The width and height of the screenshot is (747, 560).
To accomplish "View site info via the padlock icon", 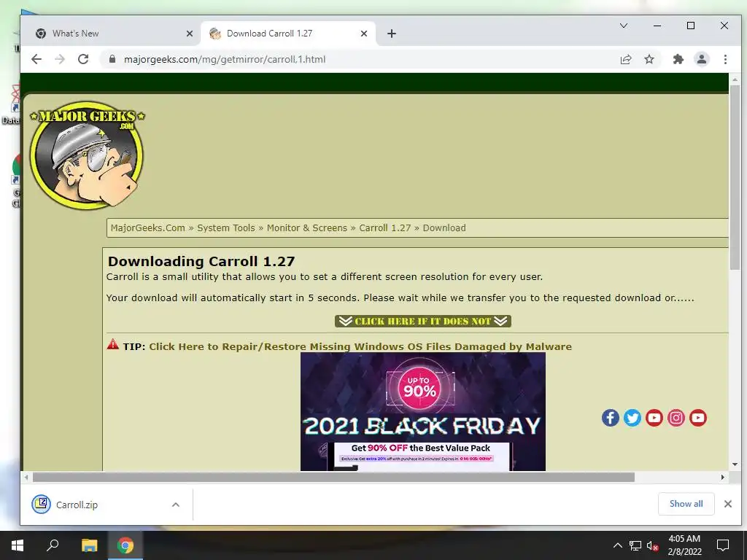I will [x=112, y=59].
